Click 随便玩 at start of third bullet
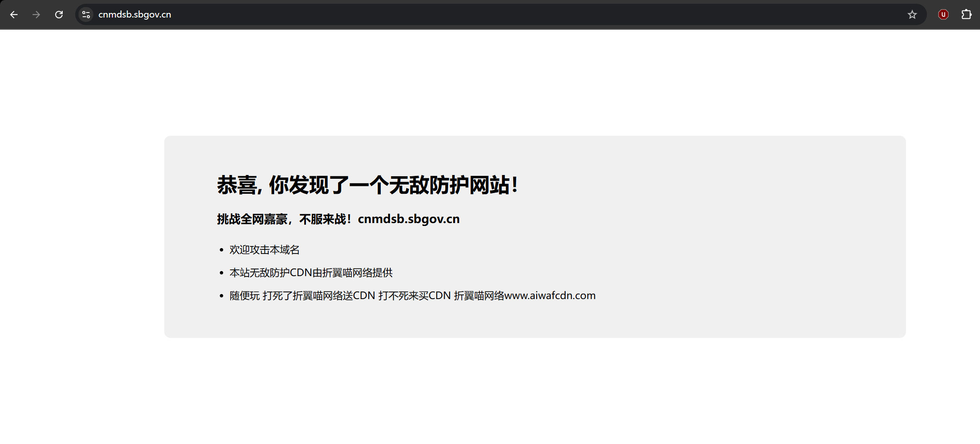The width and height of the screenshot is (980, 444). click(244, 296)
